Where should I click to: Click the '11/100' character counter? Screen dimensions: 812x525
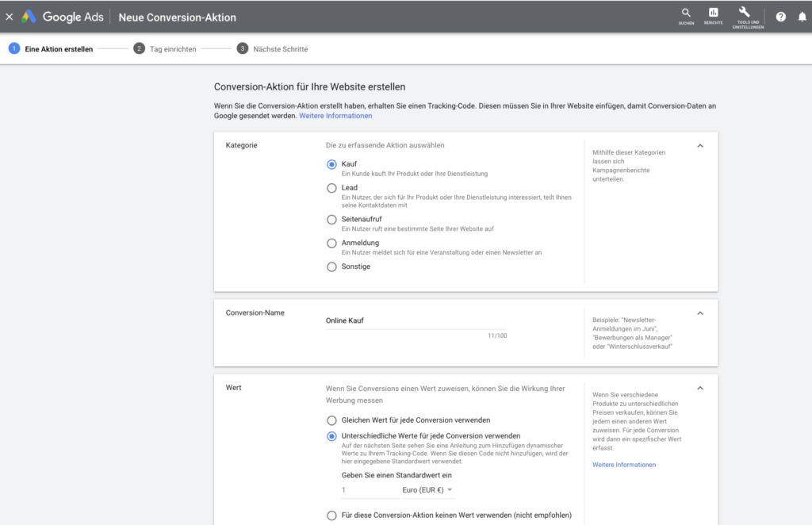point(497,336)
